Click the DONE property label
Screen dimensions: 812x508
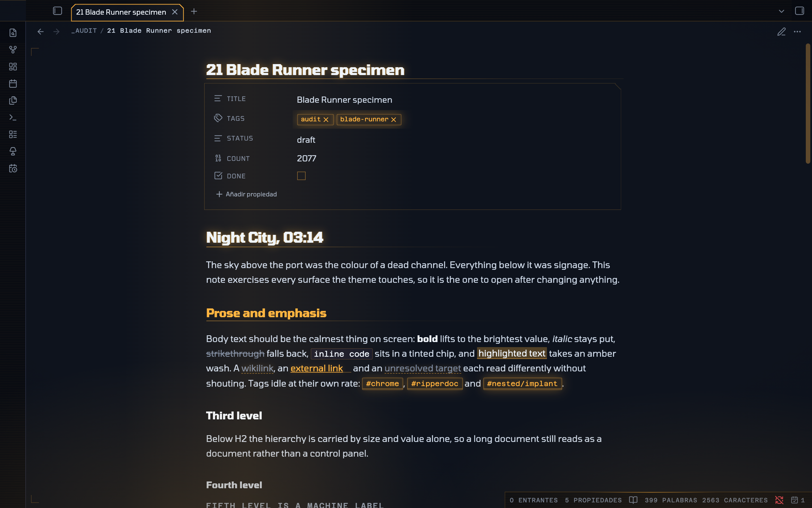tap(236, 176)
